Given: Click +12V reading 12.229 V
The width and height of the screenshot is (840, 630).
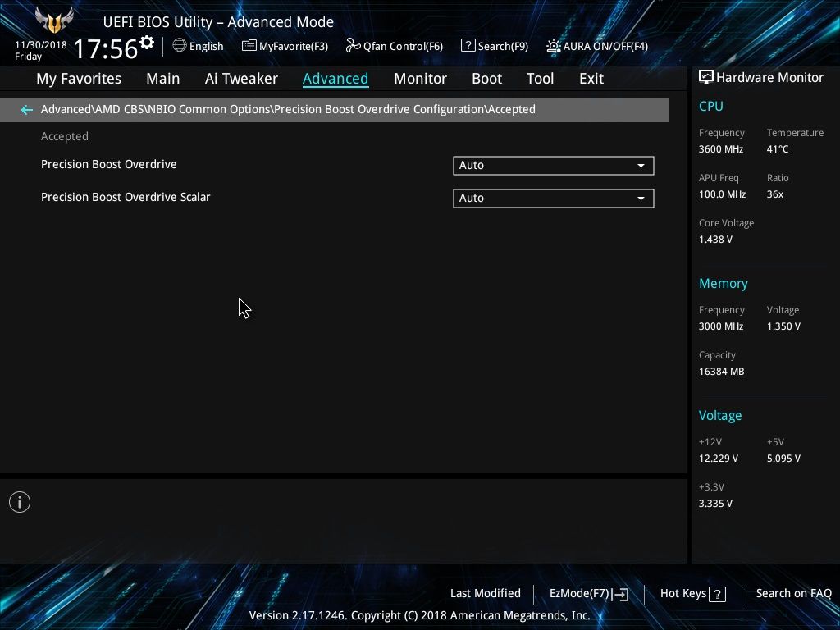Looking at the screenshot, I should 718,459.
